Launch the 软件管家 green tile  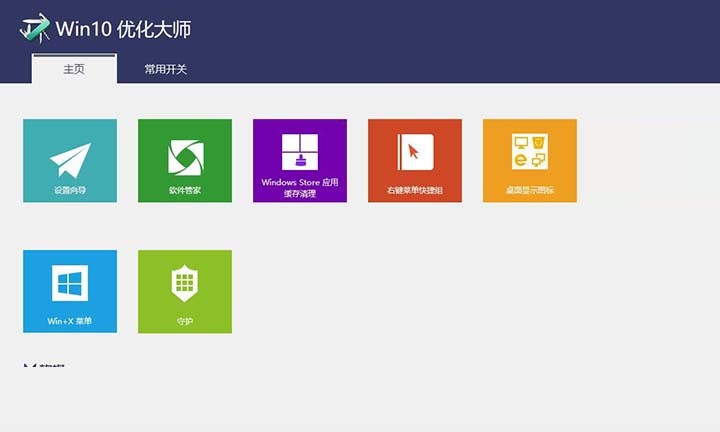(x=185, y=161)
